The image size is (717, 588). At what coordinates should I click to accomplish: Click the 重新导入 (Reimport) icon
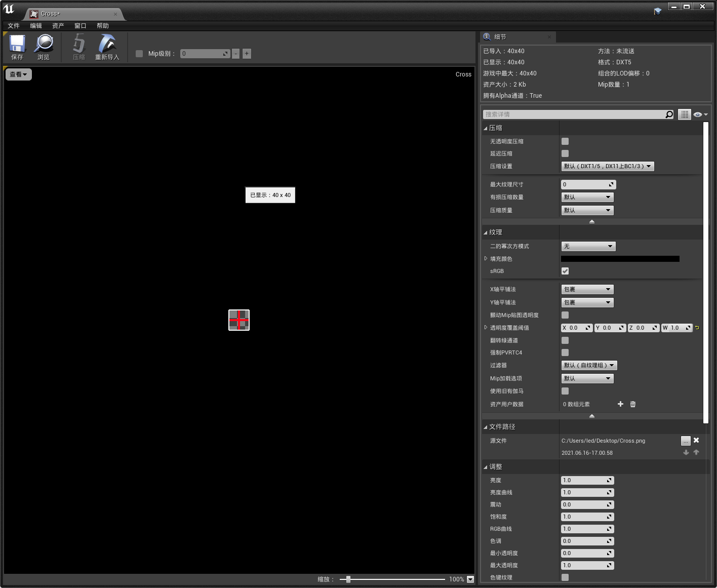pyautogui.click(x=107, y=47)
